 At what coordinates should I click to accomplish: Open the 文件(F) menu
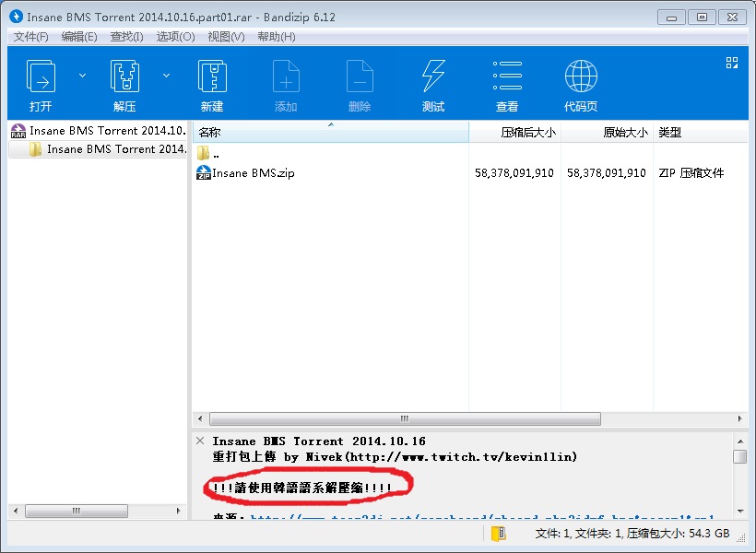pyautogui.click(x=30, y=37)
